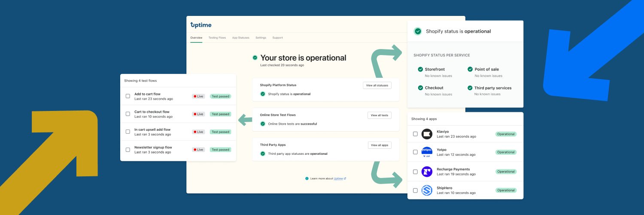Open the Overview tab
The height and width of the screenshot is (215, 644).
coord(196,38)
